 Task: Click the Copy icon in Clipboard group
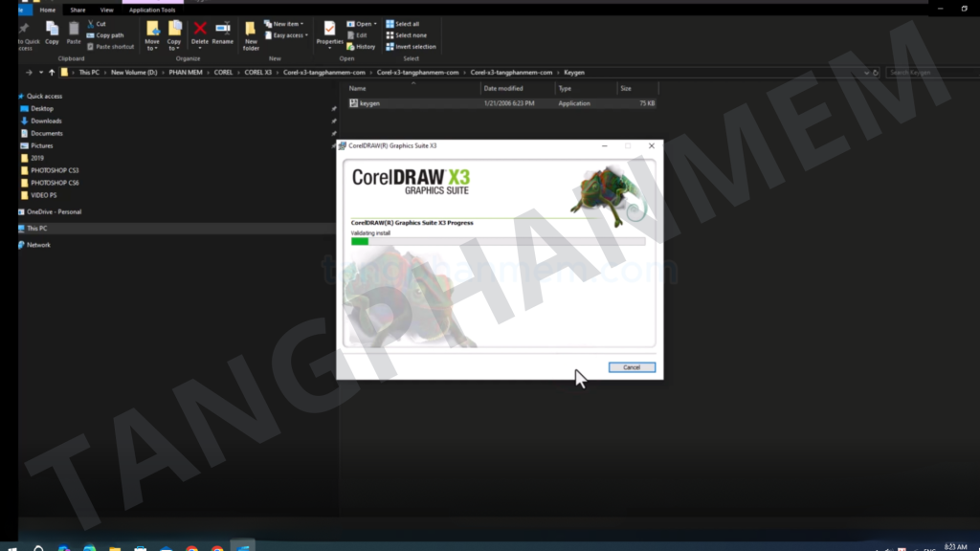point(52,30)
